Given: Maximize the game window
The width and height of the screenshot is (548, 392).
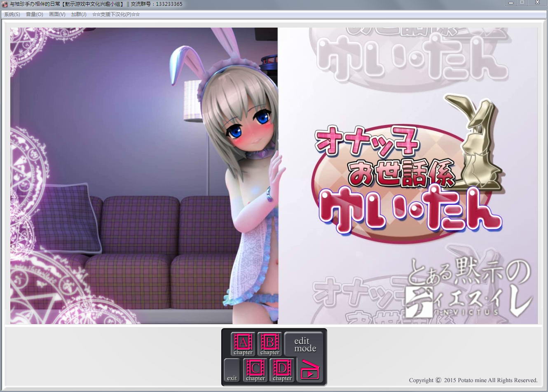Looking at the screenshot, I should (522, 3).
